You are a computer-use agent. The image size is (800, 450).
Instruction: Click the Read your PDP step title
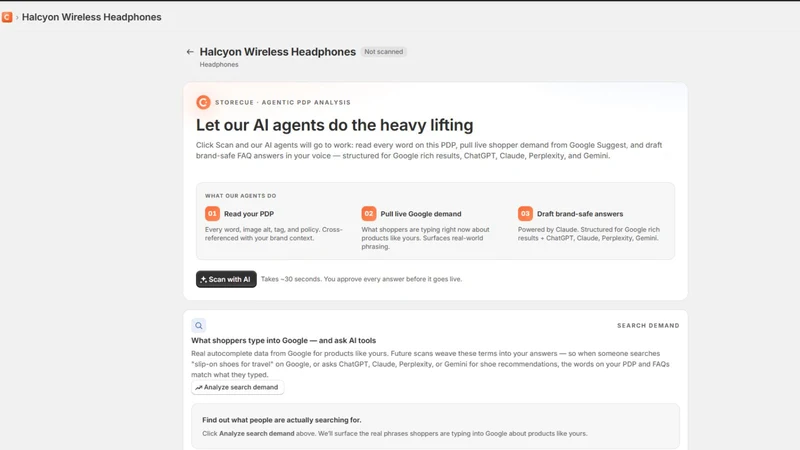(249, 214)
